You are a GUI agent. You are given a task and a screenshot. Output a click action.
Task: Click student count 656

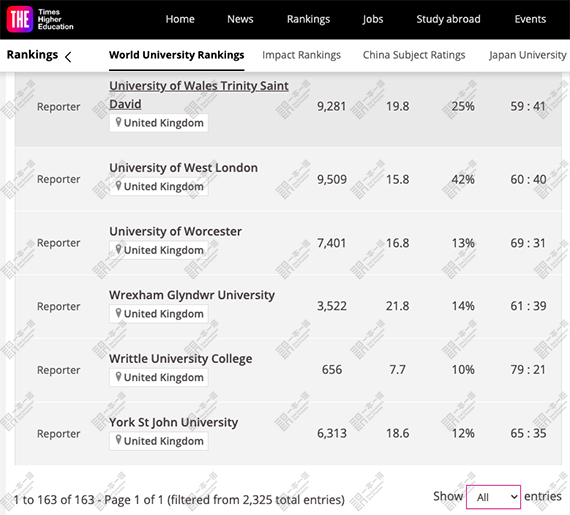point(332,370)
